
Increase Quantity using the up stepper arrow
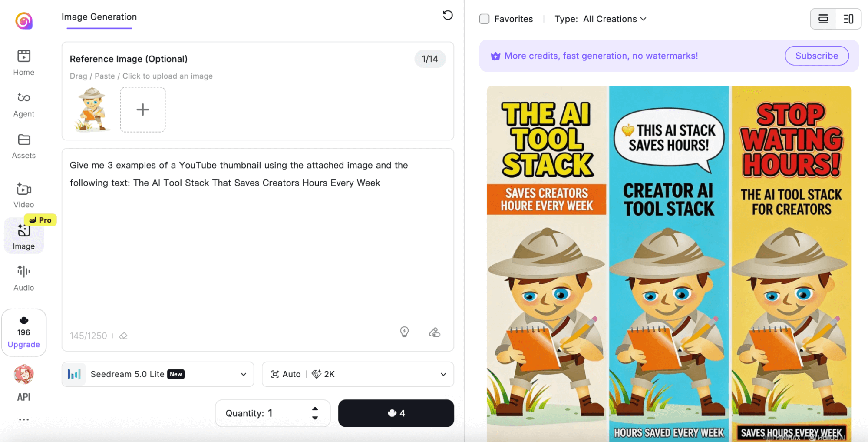point(314,408)
